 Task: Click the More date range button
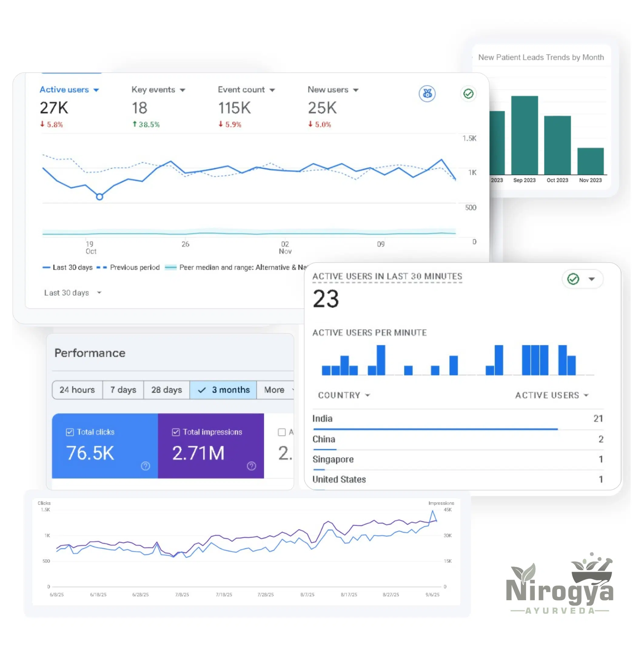click(274, 390)
